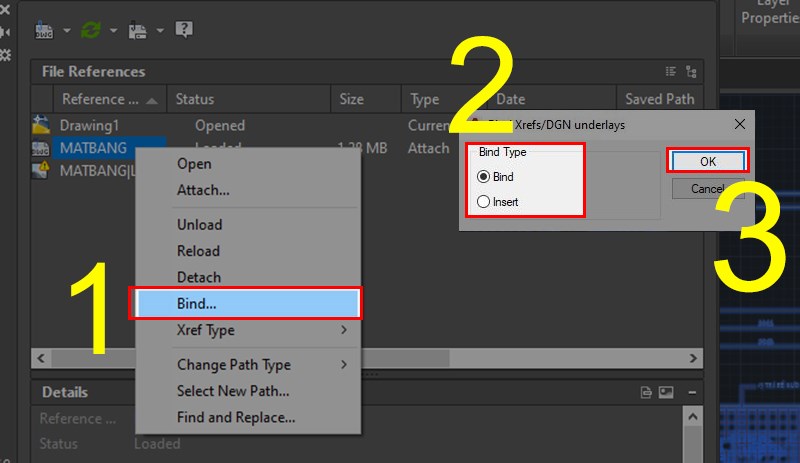Click the Attach DWG icon in toolbar
800x463 pixels.
[x=44, y=30]
